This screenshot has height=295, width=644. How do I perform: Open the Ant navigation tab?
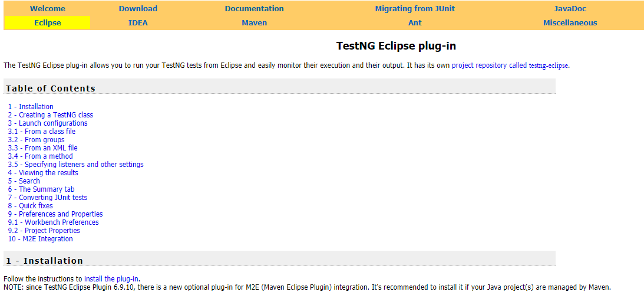pos(415,22)
